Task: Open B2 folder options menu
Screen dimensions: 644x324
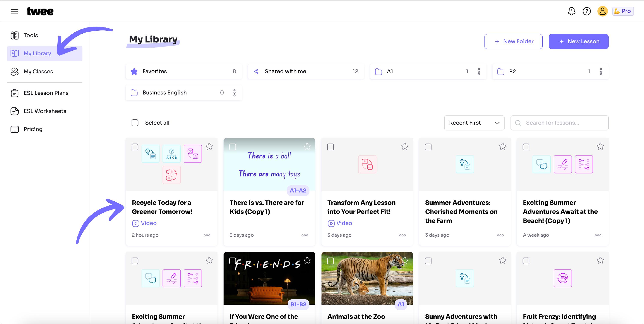Action: pyautogui.click(x=601, y=72)
